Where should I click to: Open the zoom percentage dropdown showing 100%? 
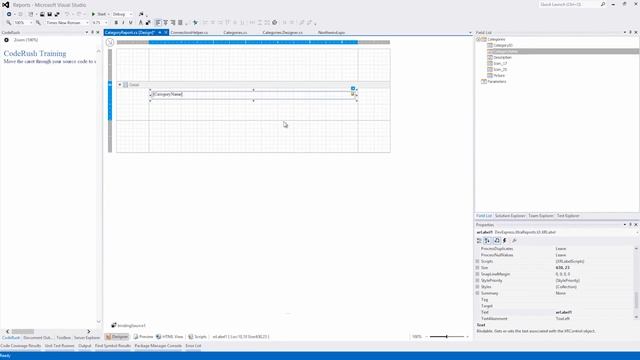coord(23,23)
